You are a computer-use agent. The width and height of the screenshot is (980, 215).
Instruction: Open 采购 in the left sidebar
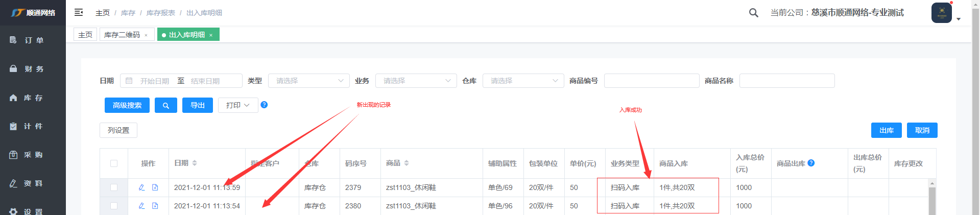point(33,155)
